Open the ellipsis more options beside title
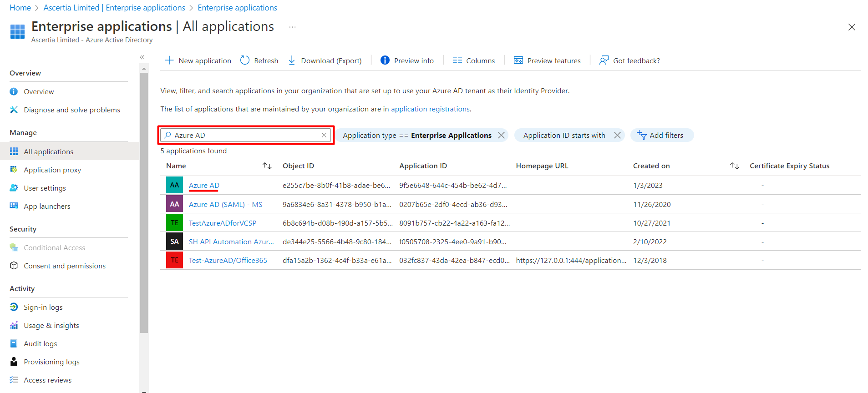This screenshot has height=393, width=868. [292, 27]
